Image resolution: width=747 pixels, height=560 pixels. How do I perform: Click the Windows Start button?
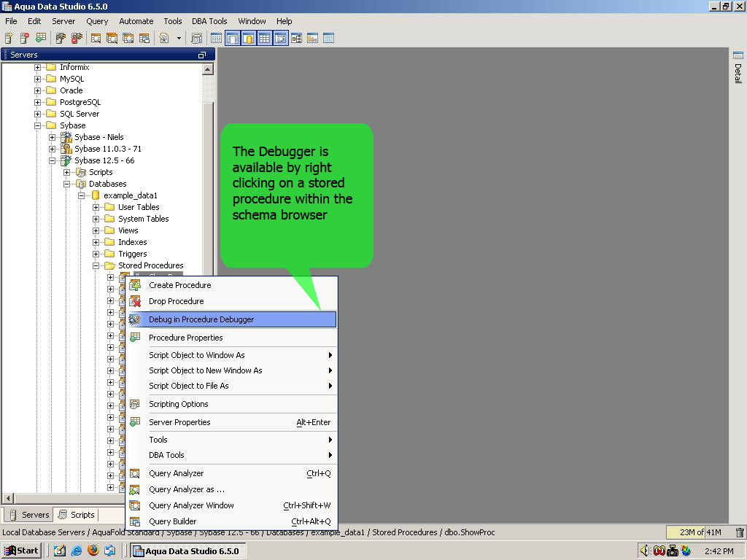pyautogui.click(x=21, y=551)
